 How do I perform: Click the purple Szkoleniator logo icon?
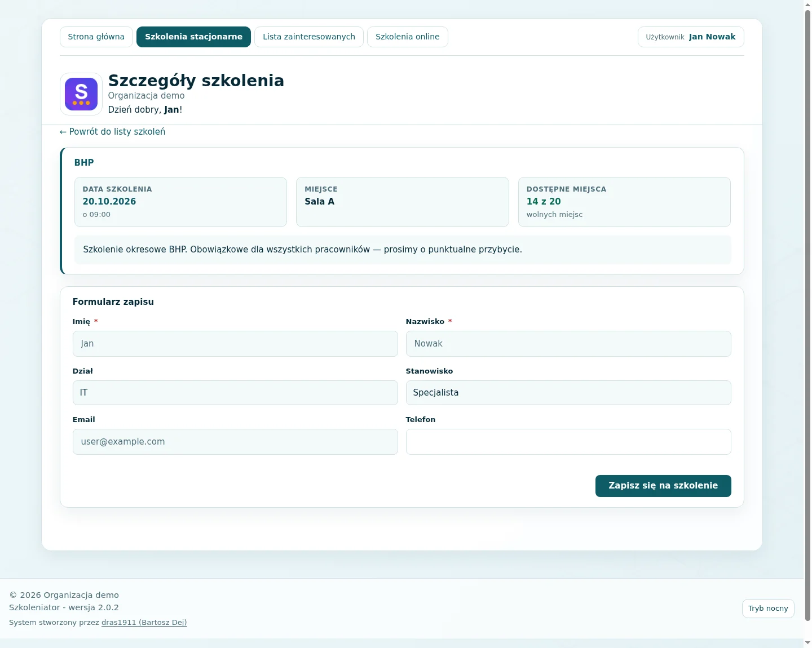81,94
